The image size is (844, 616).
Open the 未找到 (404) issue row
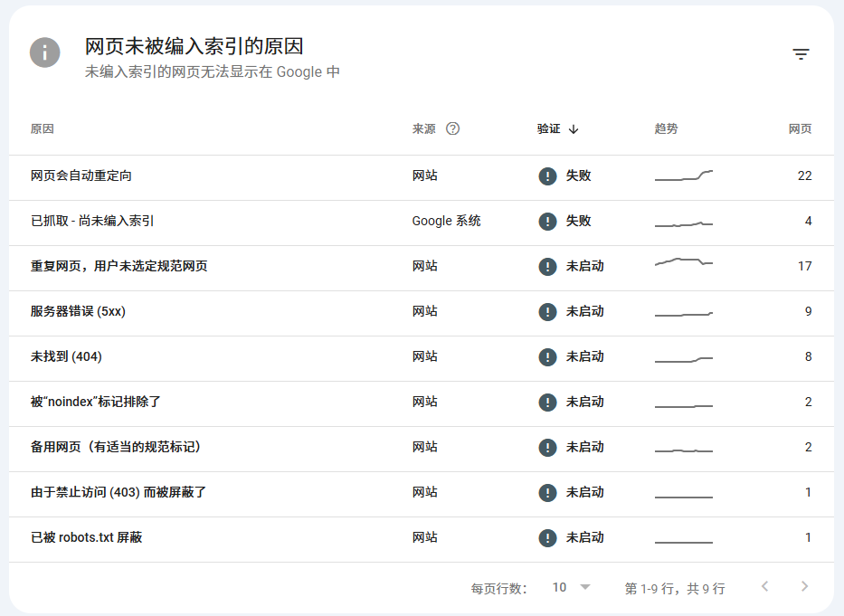(66, 356)
